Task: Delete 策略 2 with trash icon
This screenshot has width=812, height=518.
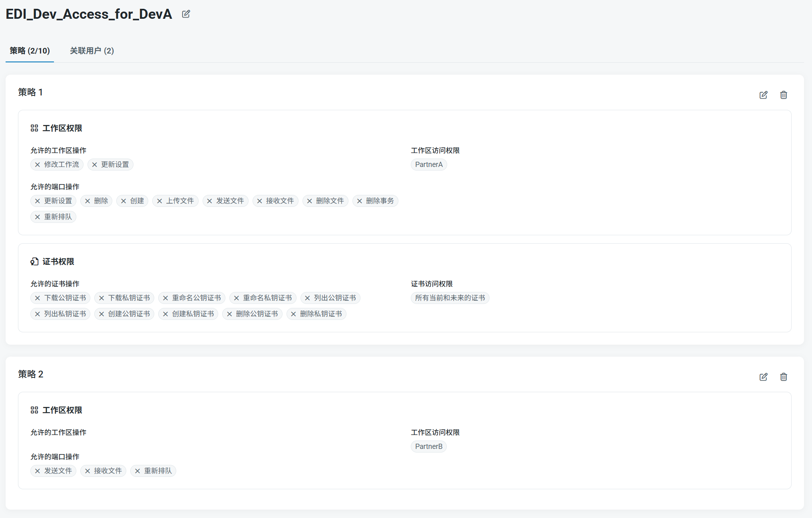Action: click(783, 377)
